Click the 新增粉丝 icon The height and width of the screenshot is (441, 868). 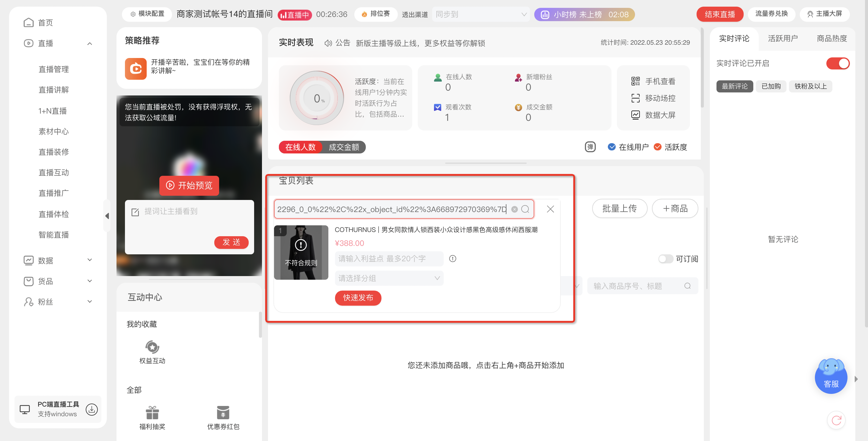coord(518,77)
